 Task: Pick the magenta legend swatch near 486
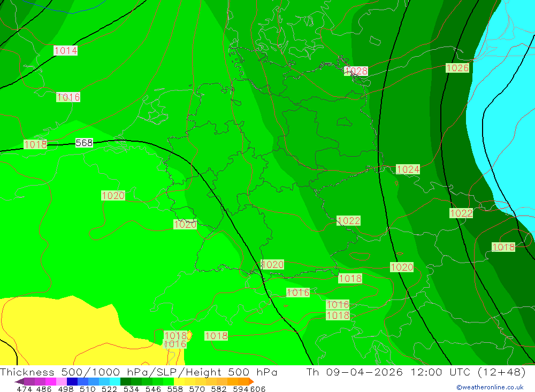tap(50, 381)
